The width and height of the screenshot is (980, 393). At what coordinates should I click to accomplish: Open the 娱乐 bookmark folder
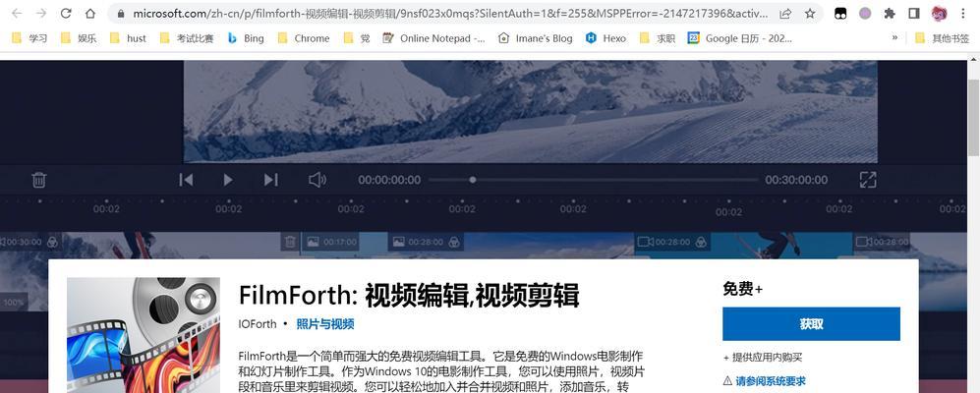coord(79,38)
